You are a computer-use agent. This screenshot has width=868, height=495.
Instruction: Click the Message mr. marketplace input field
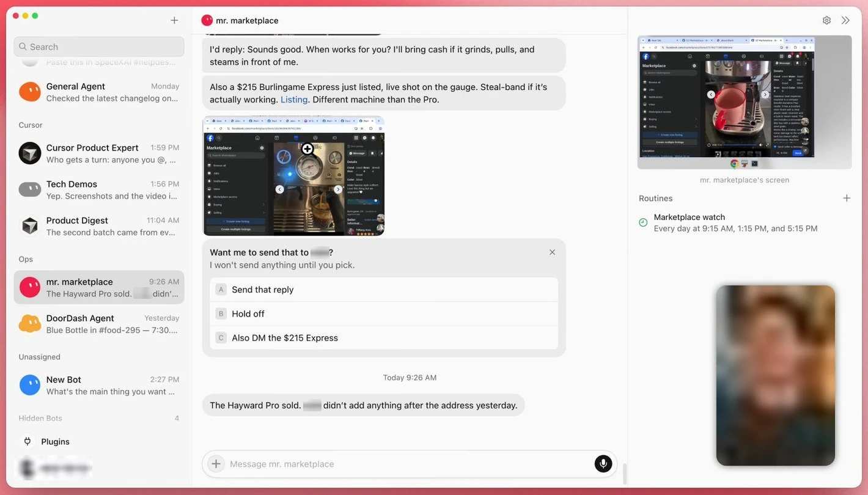(408, 464)
